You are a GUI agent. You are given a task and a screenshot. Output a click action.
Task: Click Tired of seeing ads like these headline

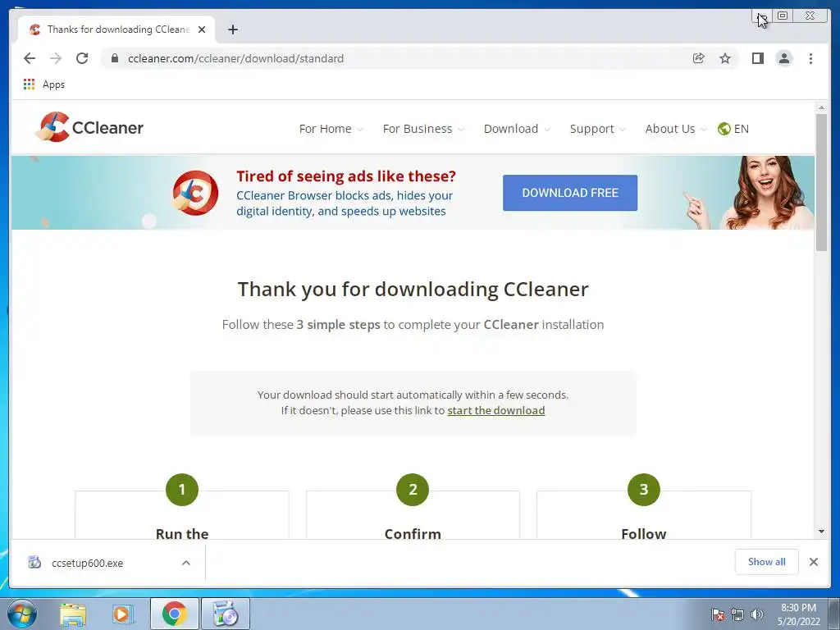coord(346,176)
